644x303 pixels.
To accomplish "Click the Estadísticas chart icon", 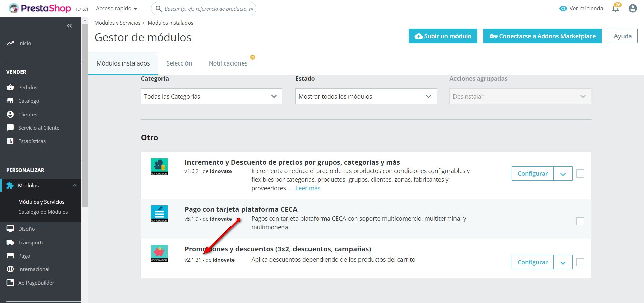I will pos(10,141).
